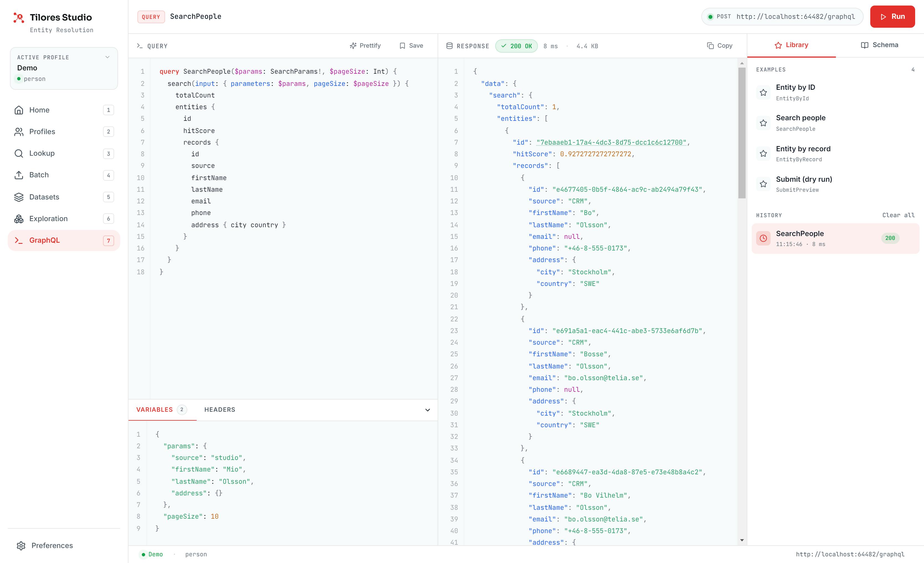924x563 pixels.
Task: Open the SearchPeople history entry
Action: point(835,238)
